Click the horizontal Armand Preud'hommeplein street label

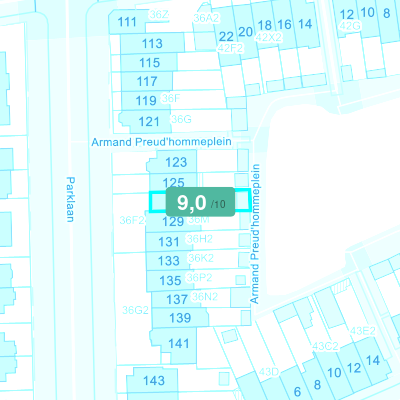(161, 142)
